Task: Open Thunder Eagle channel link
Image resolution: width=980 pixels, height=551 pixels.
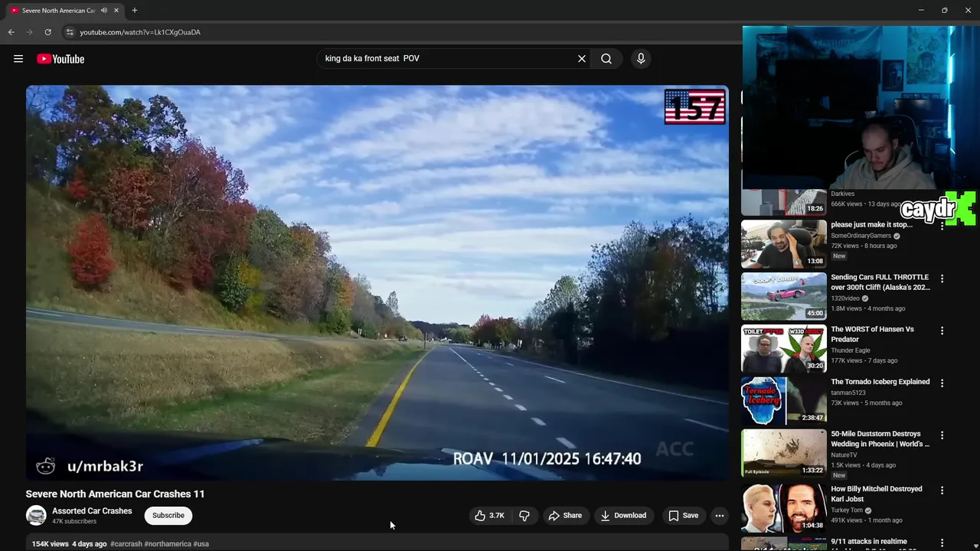Action: (851, 350)
